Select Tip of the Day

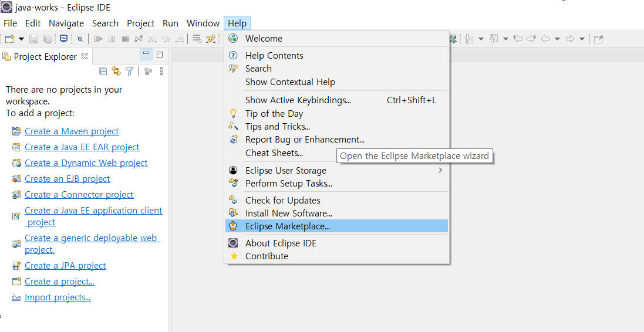(x=337, y=114)
